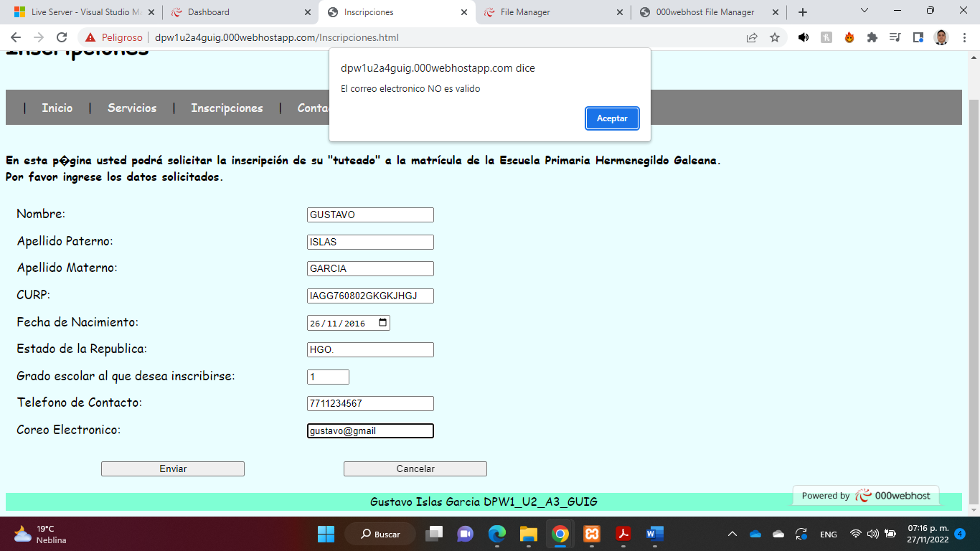Open the Windows Start menu
Viewport: 980px width, 551px height.
326,534
